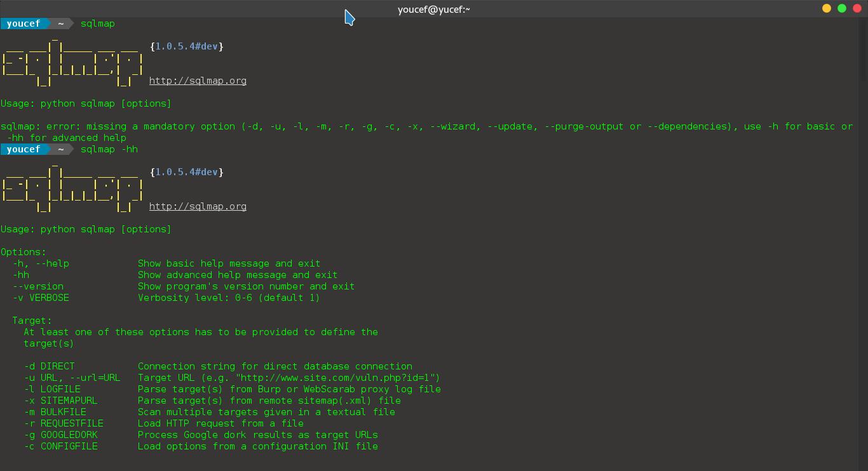868x471 pixels.
Task: Click the green maximize window button
Action: (842, 8)
